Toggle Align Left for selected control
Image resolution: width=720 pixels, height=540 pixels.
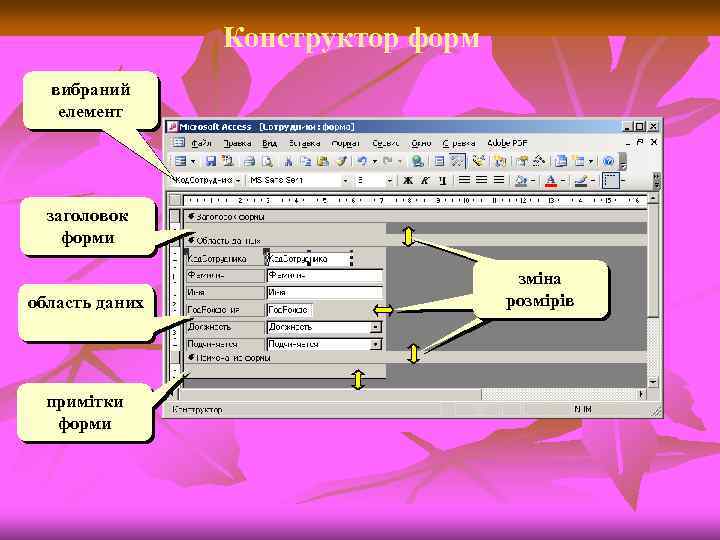point(464,180)
